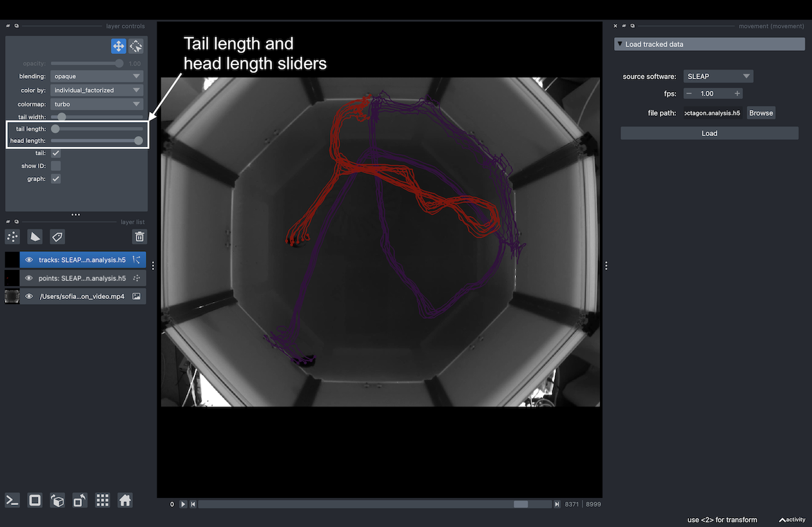Toggle grid mode icon
This screenshot has width=812, height=527.
[x=102, y=501]
